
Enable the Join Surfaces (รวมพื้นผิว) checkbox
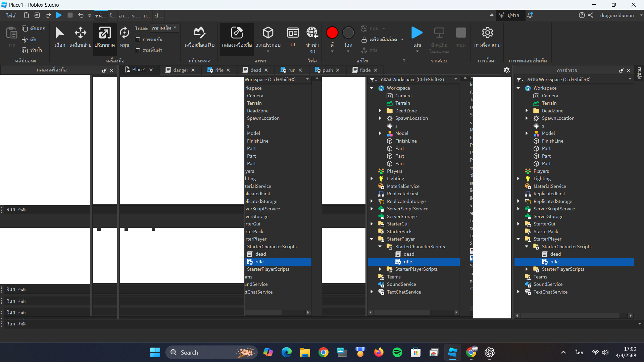[138, 50]
